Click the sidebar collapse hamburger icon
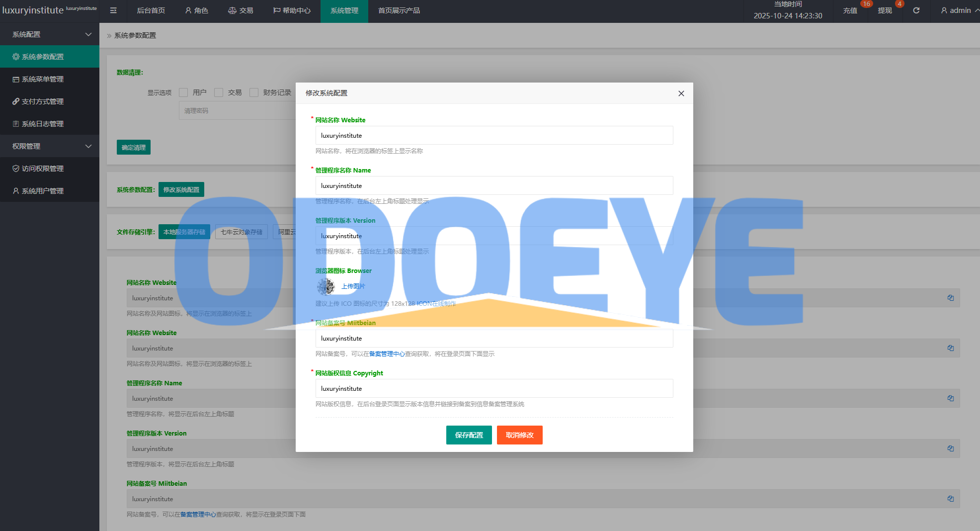 [x=113, y=10]
